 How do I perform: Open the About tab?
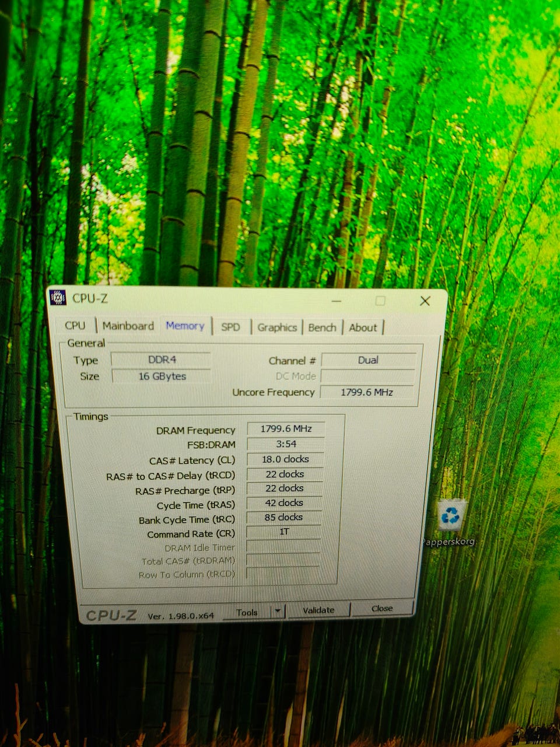tap(363, 327)
